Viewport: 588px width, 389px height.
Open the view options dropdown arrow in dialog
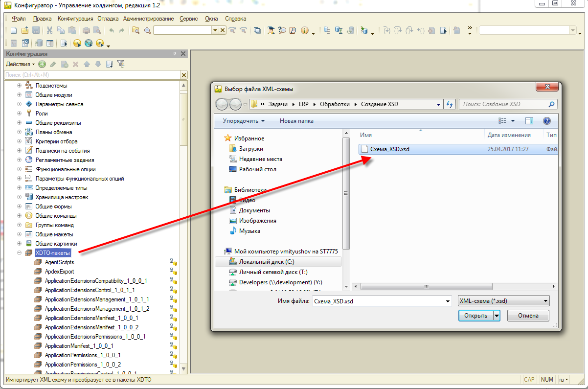(x=513, y=121)
